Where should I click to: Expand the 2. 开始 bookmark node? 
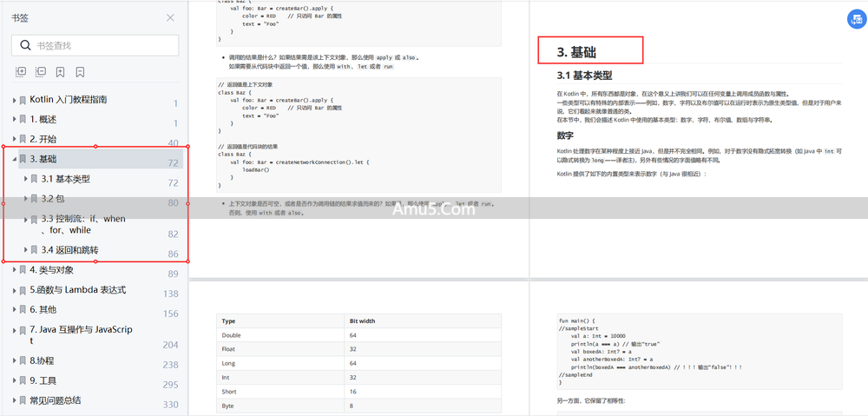(15, 139)
